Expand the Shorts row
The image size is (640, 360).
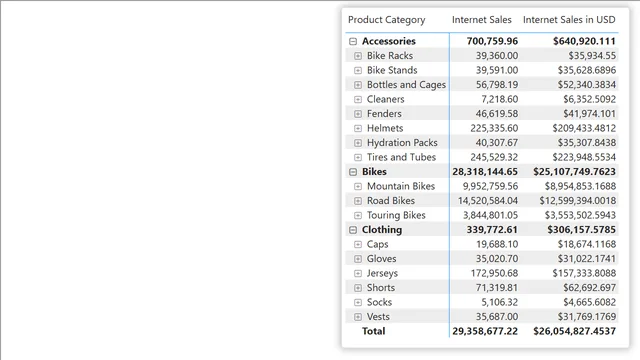[358, 288]
